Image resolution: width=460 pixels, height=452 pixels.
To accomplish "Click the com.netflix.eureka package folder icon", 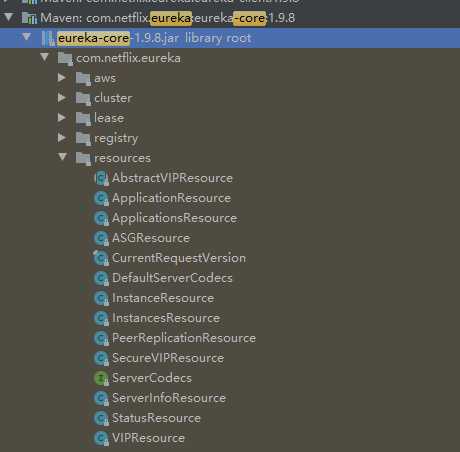I will pyautogui.click(x=65, y=59).
